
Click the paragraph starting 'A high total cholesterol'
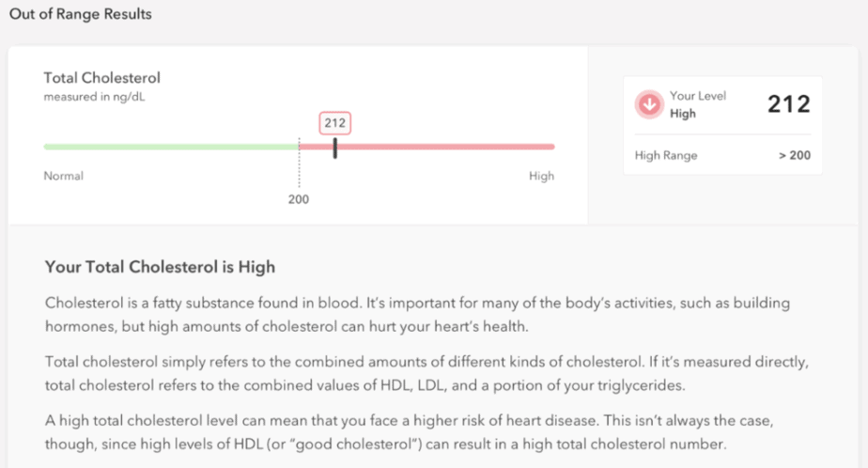click(409, 432)
